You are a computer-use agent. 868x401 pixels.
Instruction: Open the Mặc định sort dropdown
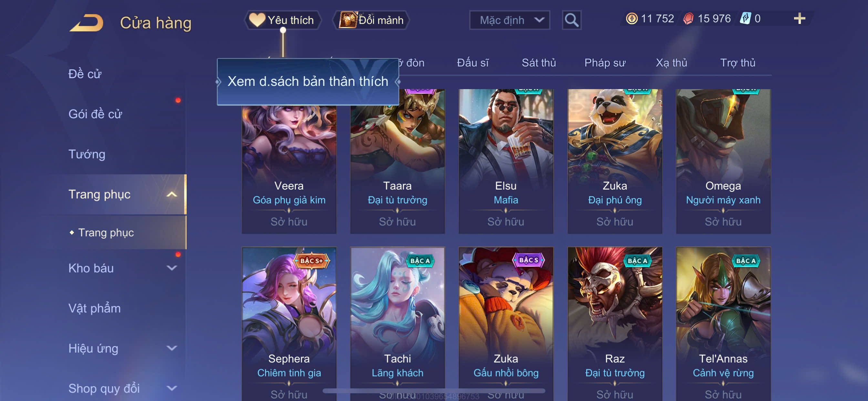click(x=510, y=20)
